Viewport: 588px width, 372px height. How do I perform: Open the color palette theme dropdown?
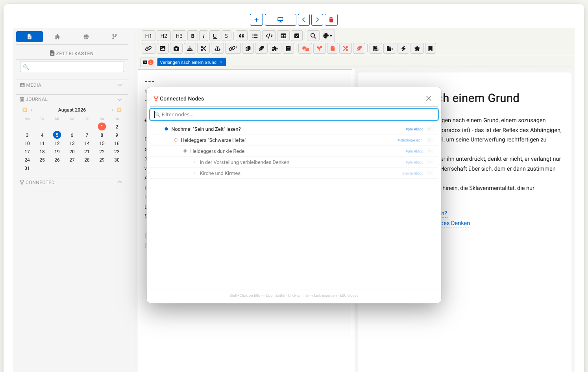[x=328, y=36]
